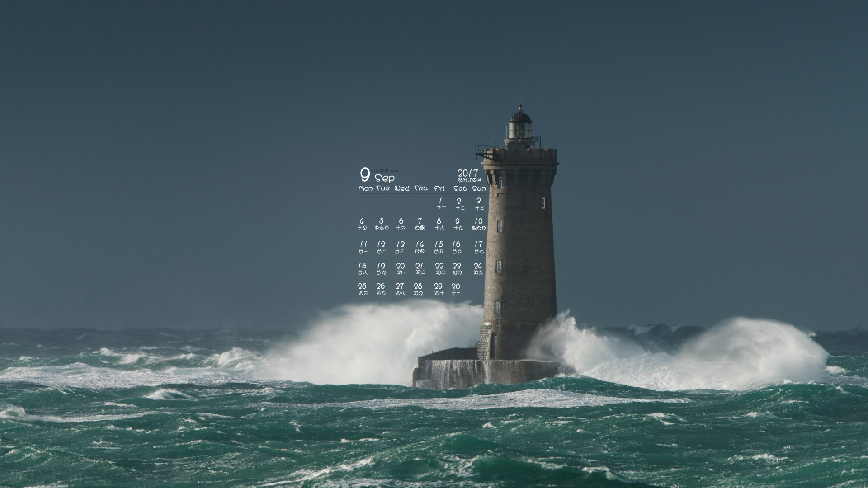Click the year 2017 label

(468, 173)
